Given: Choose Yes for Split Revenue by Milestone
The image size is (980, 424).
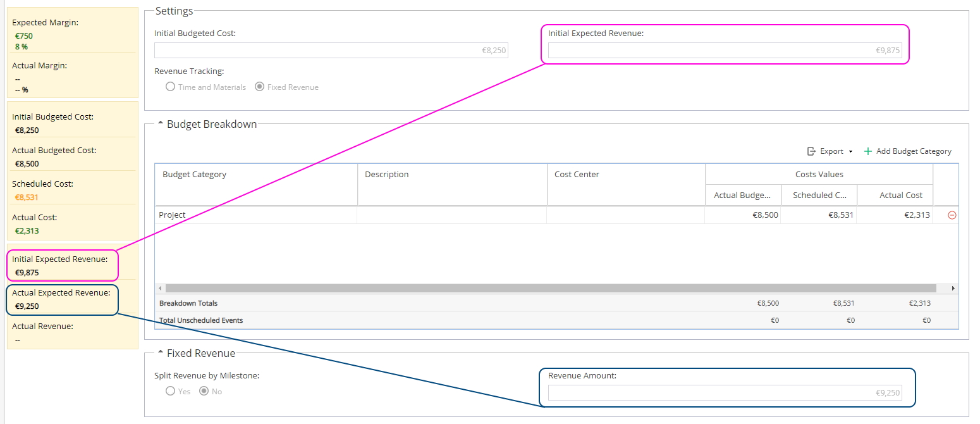Looking at the screenshot, I should click(170, 391).
